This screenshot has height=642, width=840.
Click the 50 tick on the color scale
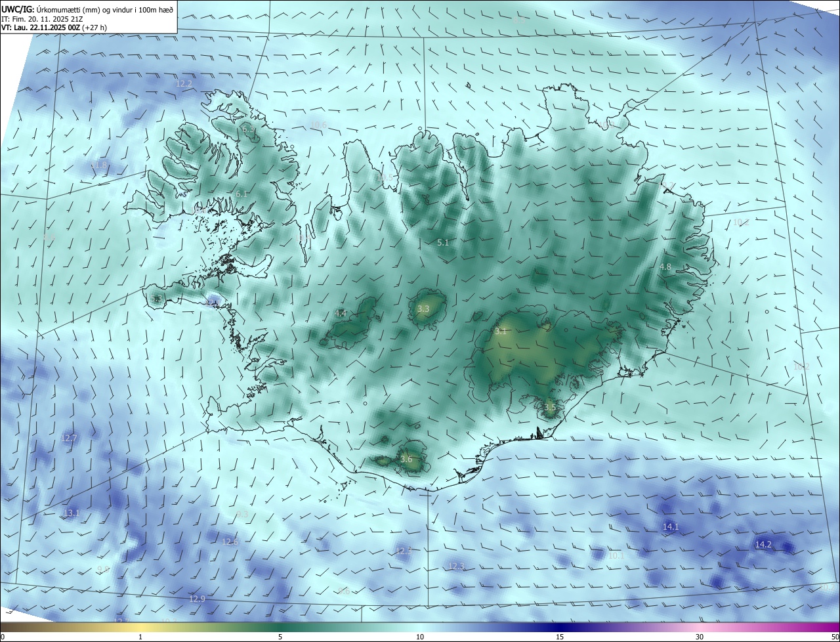835,637
